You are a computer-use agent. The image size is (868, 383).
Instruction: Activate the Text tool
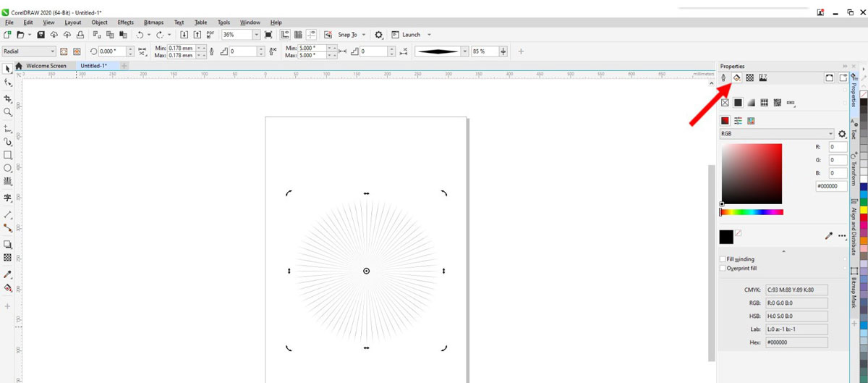8,198
